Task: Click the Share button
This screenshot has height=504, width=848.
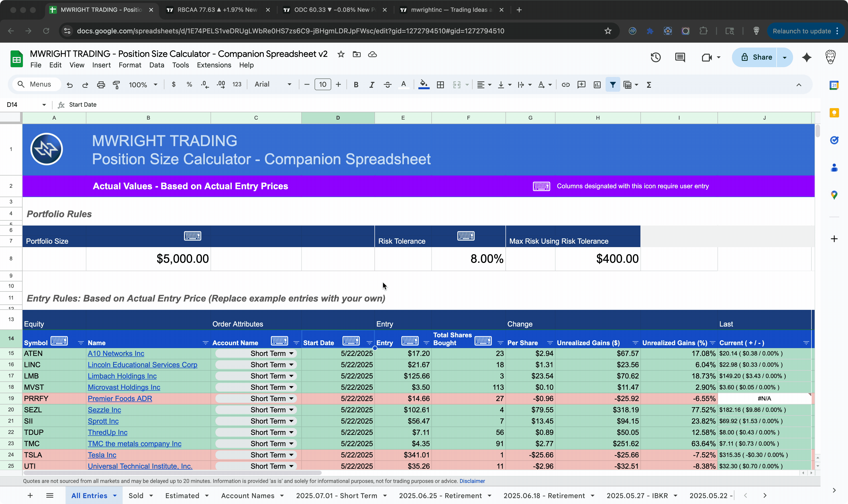Action: coord(756,57)
